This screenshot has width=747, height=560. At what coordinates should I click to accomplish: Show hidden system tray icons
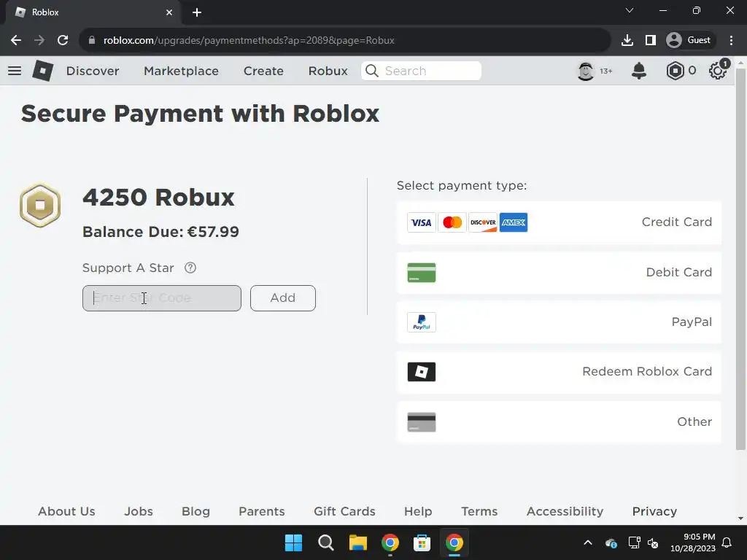pos(588,542)
